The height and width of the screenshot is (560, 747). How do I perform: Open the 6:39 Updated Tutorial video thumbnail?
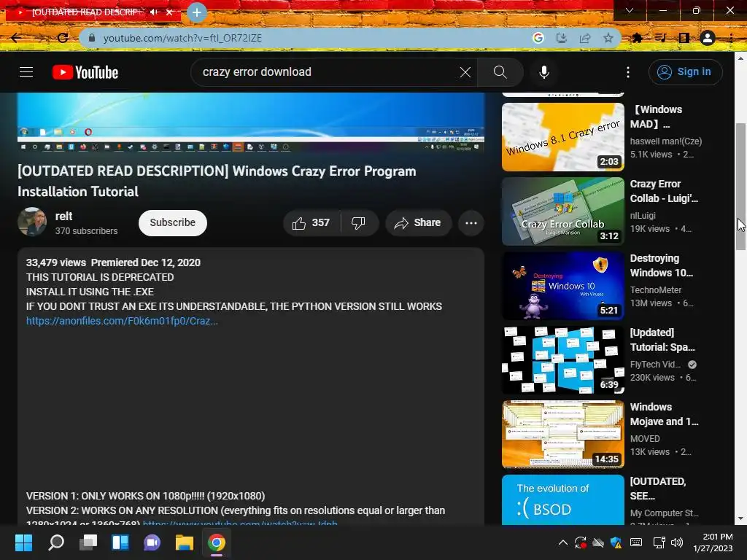click(x=562, y=359)
